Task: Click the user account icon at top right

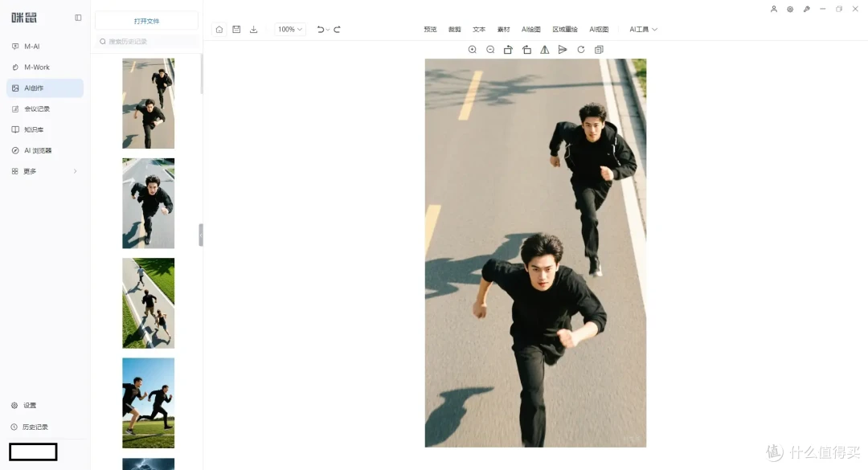Action: 774,9
